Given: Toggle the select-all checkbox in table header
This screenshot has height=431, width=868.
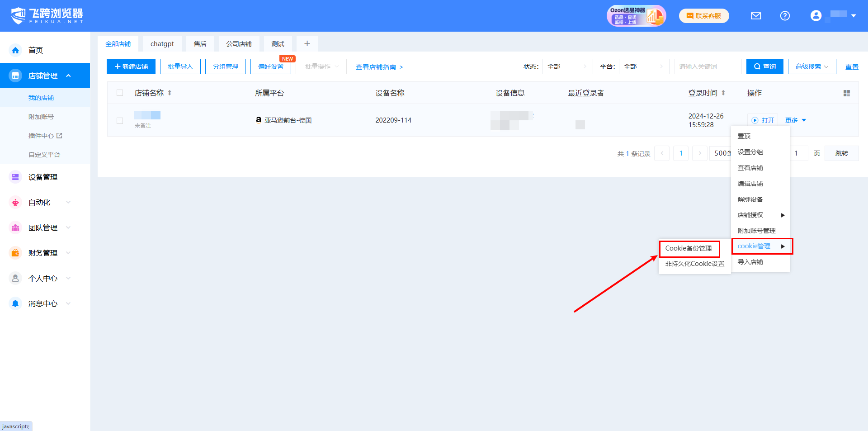Looking at the screenshot, I should [120, 93].
